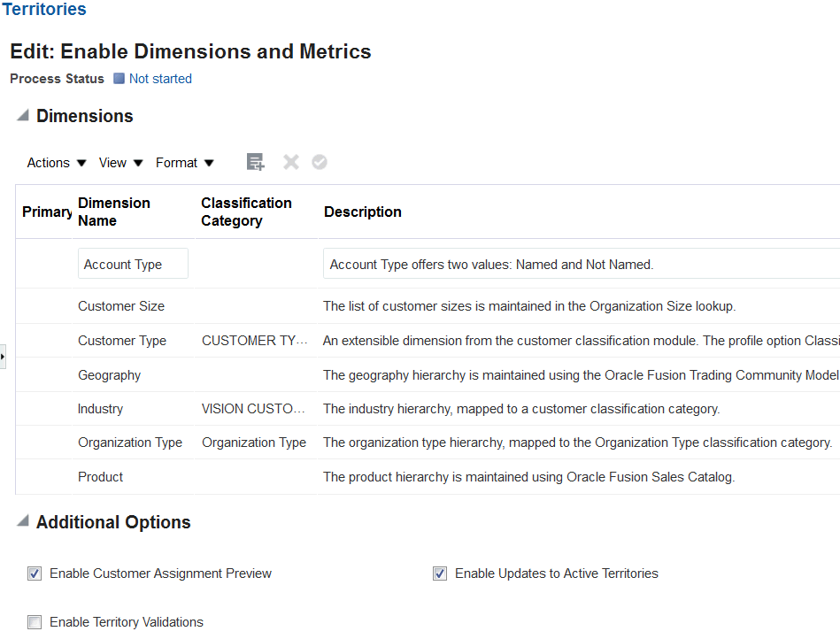Click the Not started status link
840x639 pixels.
(x=160, y=79)
